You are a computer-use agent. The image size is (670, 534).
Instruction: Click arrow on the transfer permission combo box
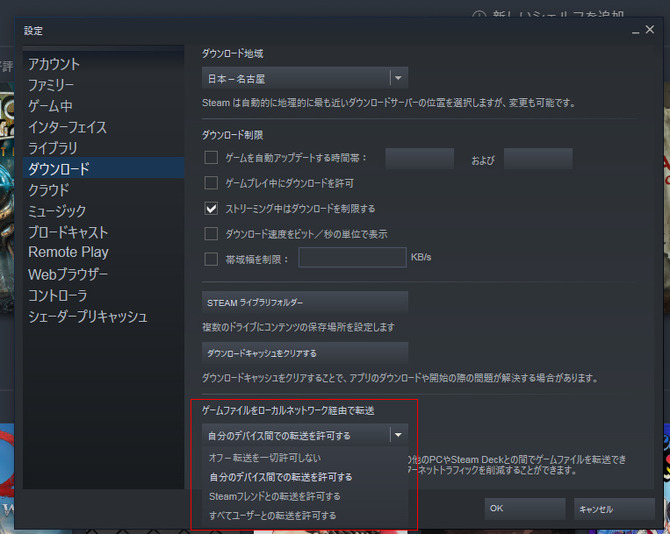click(x=398, y=435)
